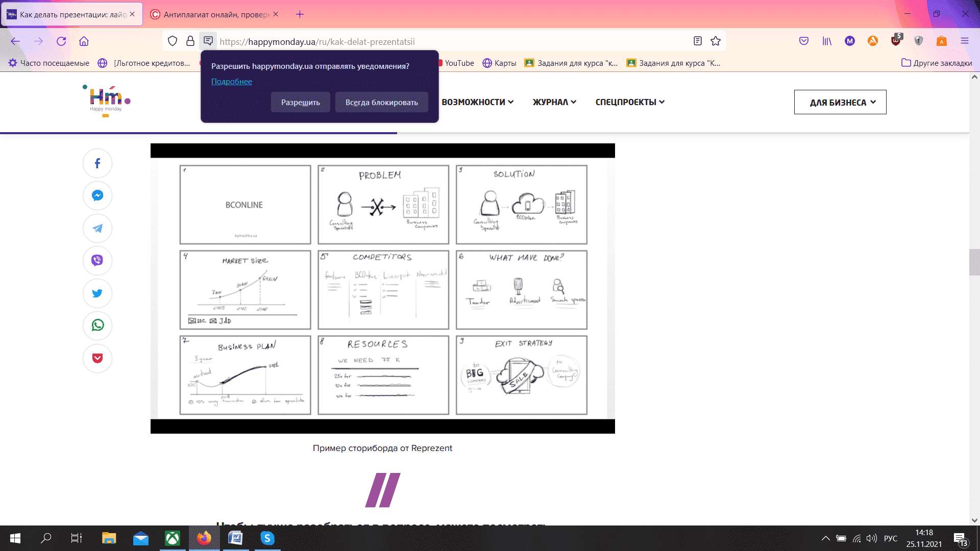The width and height of the screenshot is (980, 551).
Task: Show hidden system tray icons
Action: point(825,538)
